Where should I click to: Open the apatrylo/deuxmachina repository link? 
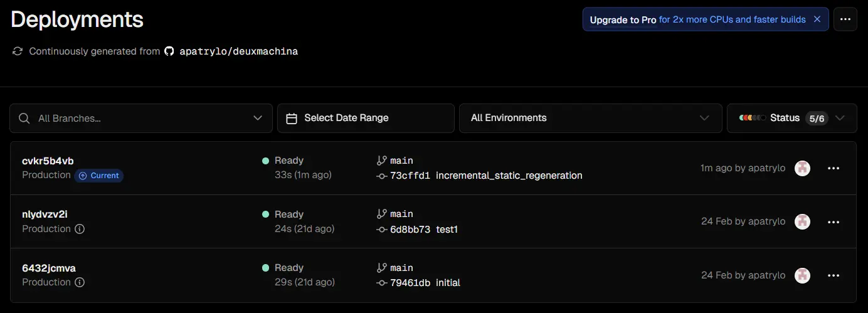[238, 51]
